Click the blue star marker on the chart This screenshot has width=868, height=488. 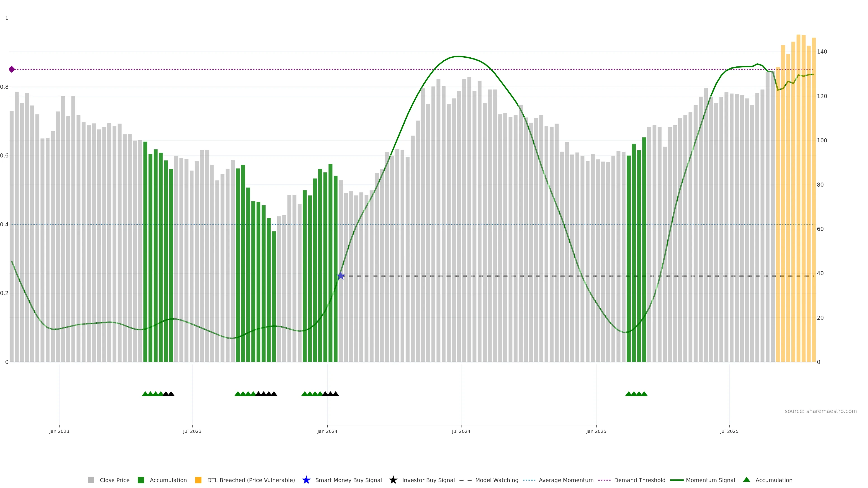click(341, 276)
